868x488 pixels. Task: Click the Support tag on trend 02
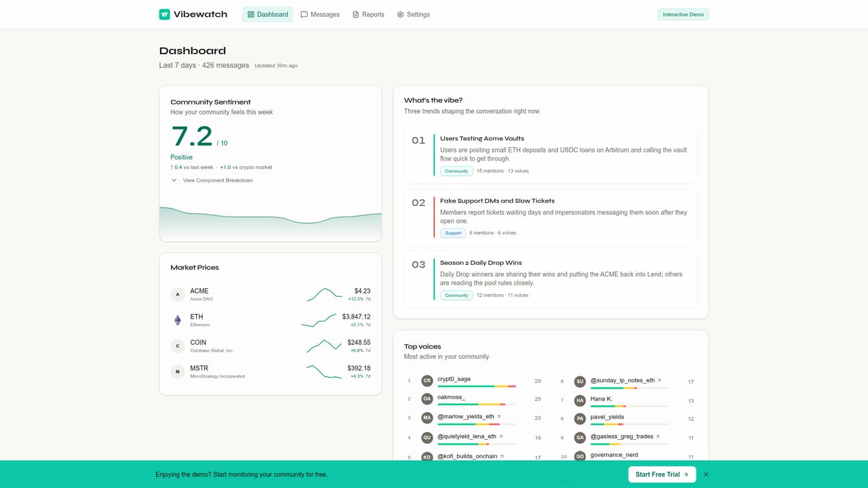tap(453, 233)
